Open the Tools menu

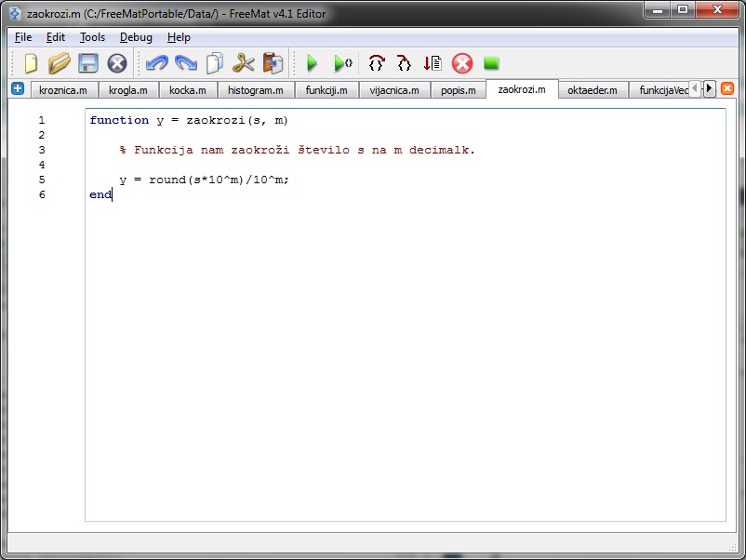92,37
